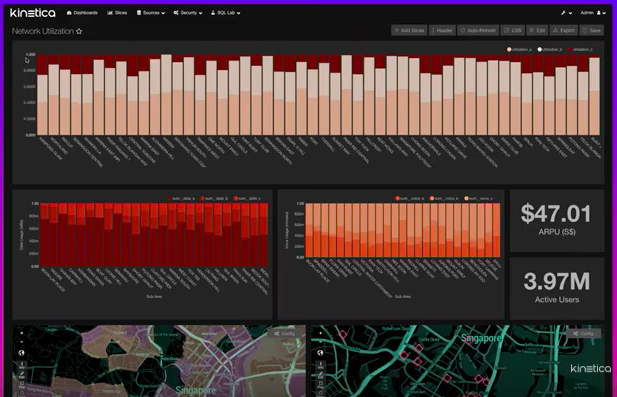Screen dimensions: 617x397
Task: Toggle utilization_a legend series
Action: pyautogui.click(x=519, y=50)
